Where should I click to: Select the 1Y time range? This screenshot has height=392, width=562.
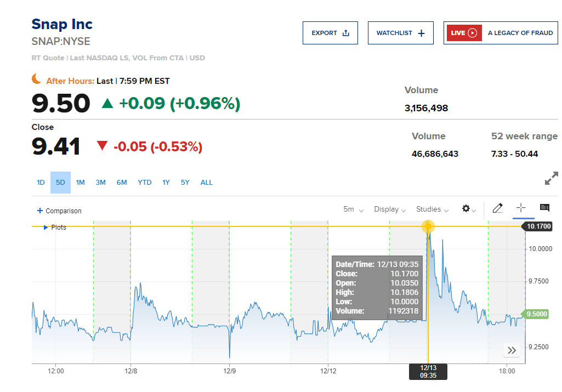pos(166,183)
